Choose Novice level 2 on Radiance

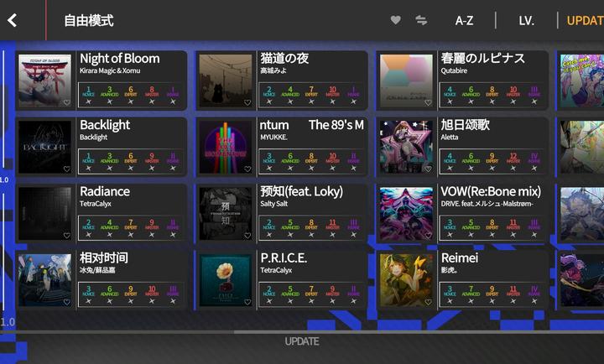(x=89, y=225)
